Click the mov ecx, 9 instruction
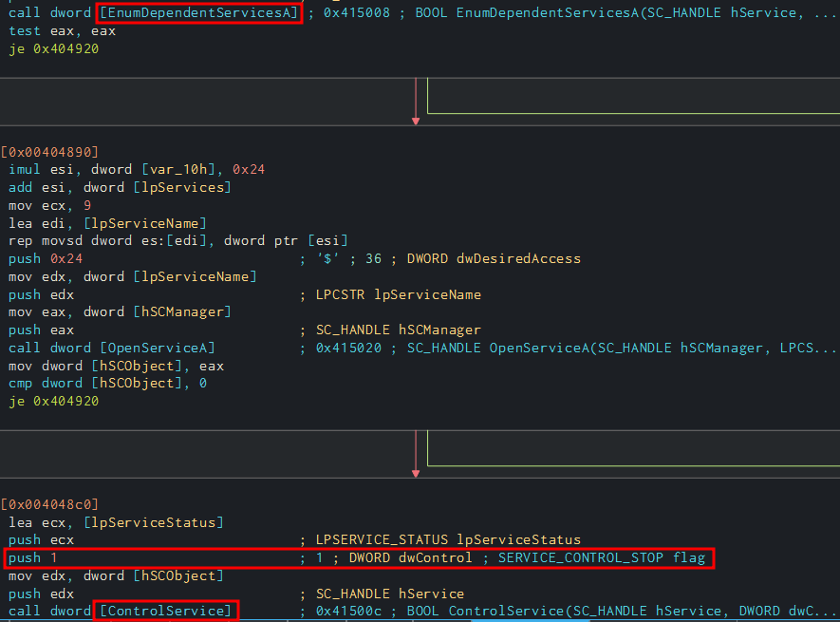The width and height of the screenshot is (840, 622). click(x=48, y=205)
